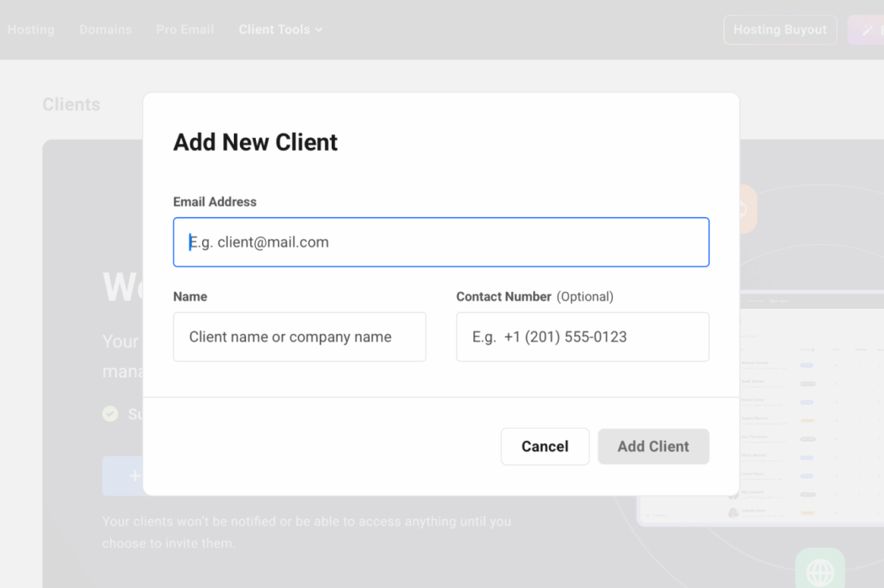Open the Pro Email section
The width and height of the screenshot is (884, 588).
click(184, 29)
